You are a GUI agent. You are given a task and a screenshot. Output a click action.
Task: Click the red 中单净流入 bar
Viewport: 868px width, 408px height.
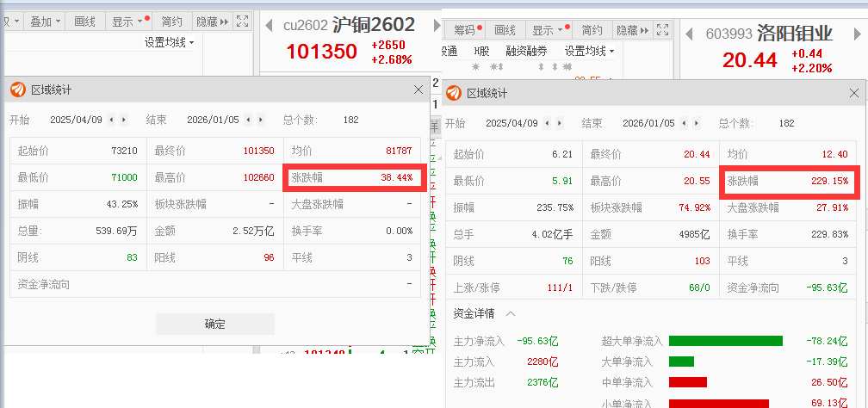tap(688, 382)
